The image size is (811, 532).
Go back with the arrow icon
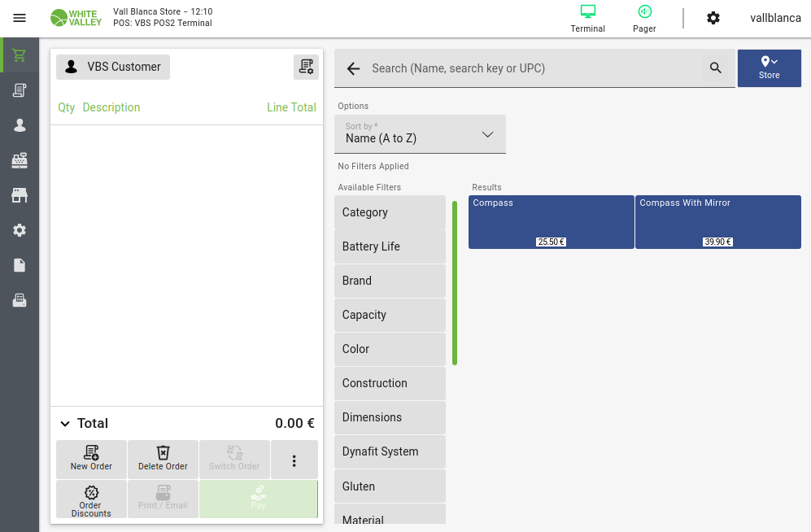click(x=353, y=68)
